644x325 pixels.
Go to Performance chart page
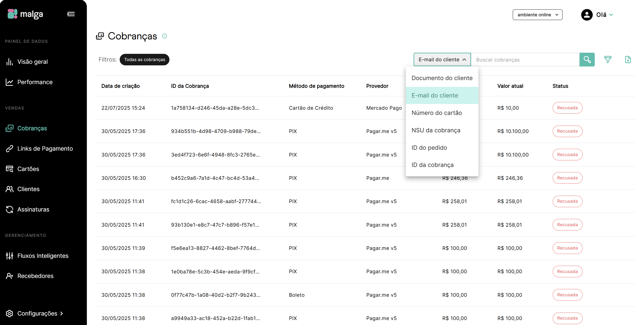point(35,82)
